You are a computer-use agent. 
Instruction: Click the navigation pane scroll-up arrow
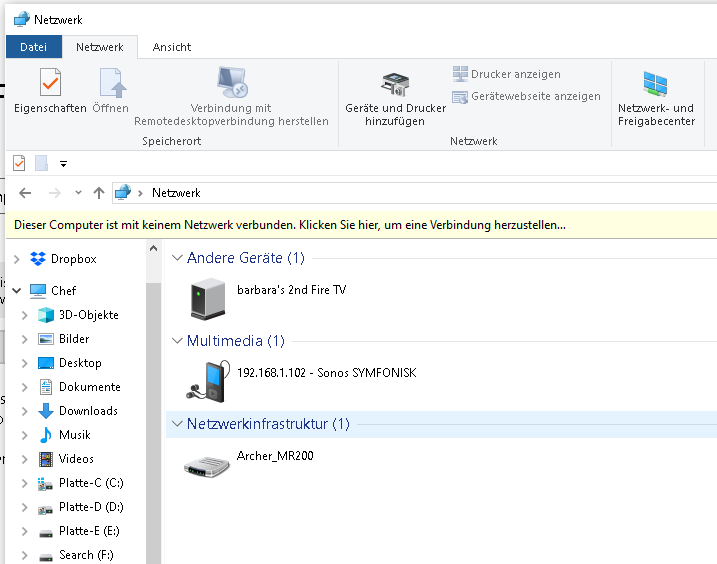(x=154, y=248)
